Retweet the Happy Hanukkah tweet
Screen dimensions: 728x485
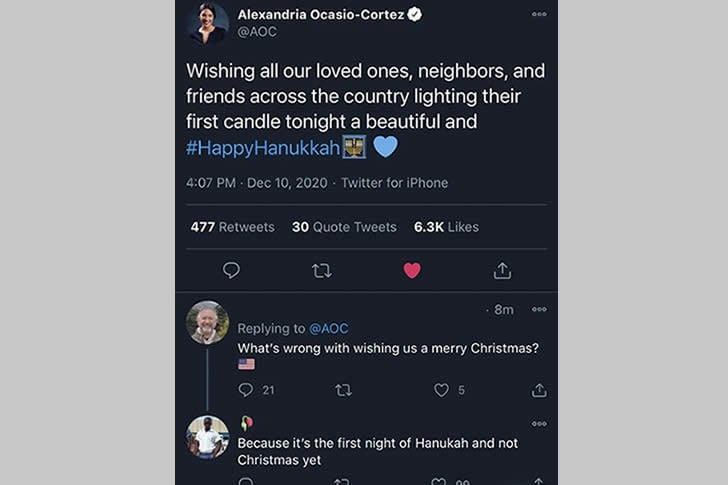pos(321,270)
